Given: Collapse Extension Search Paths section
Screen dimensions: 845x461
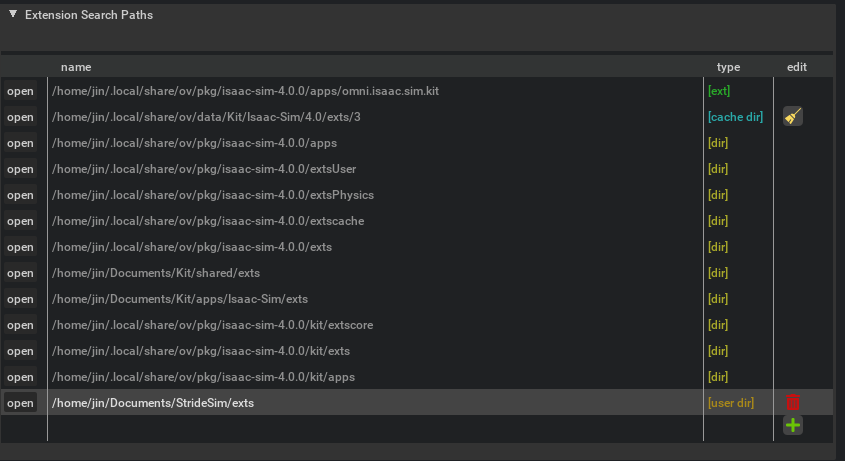Looking at the screenshot, I should pos(13,15).
